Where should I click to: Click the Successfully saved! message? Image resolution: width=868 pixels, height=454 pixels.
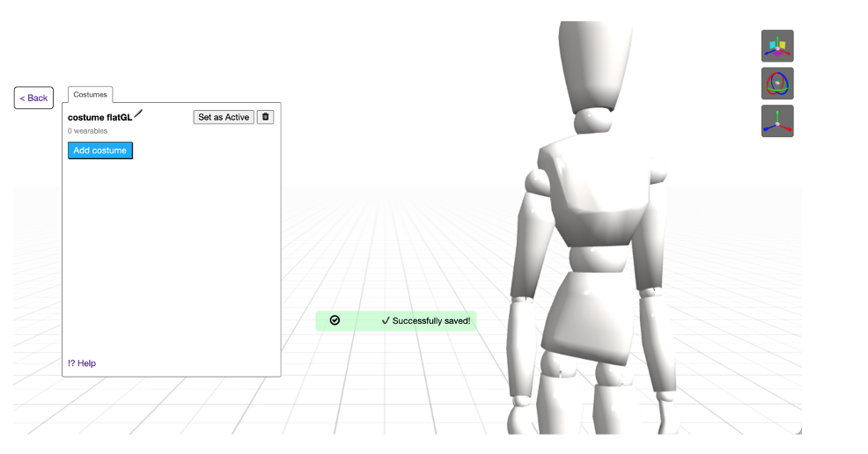coord(426,321)
